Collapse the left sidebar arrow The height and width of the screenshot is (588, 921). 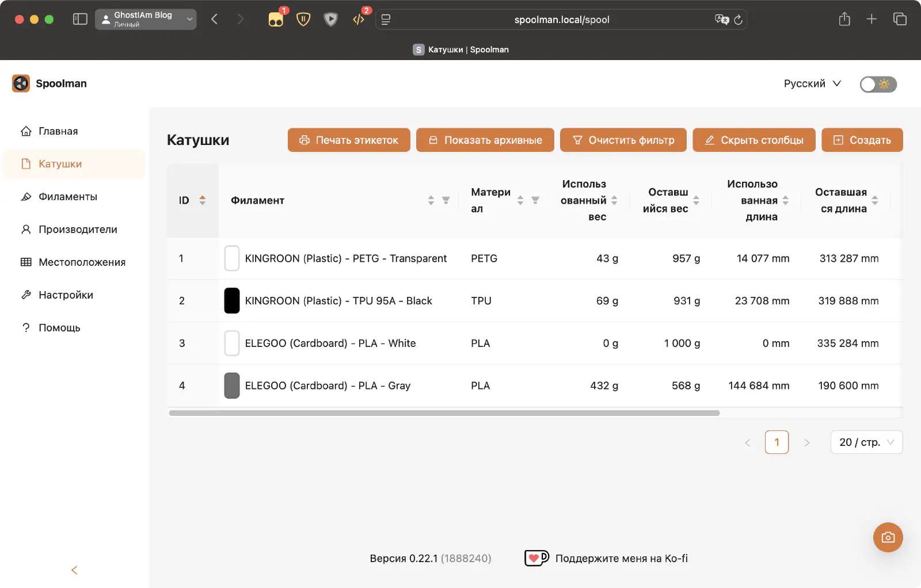[74, 570]
